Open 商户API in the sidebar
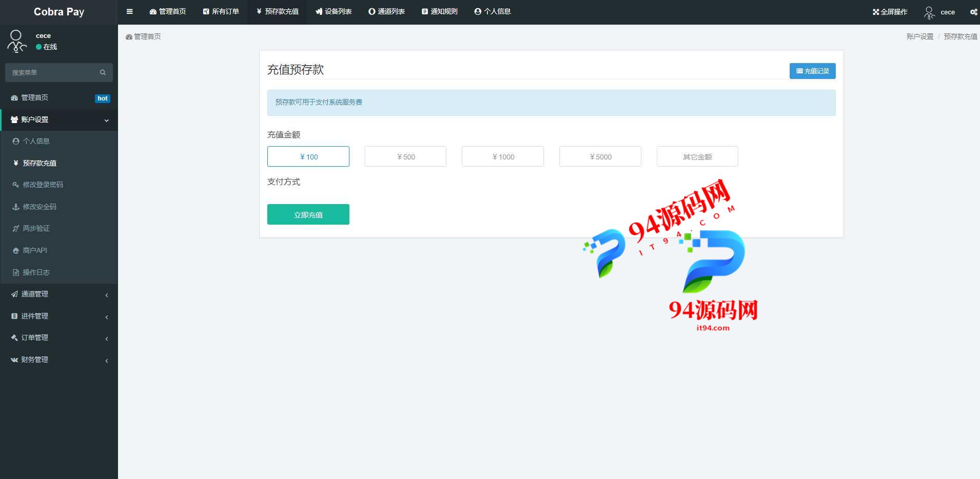Viewport: 980px width, 479px height. pyautogui.click(x=59, y=250)
